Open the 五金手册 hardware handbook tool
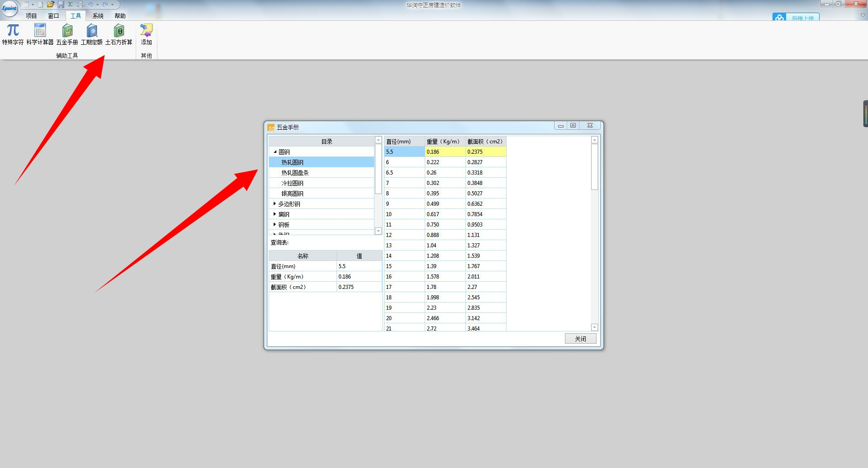Screen dimensions: 868x468 coord(67,34)
